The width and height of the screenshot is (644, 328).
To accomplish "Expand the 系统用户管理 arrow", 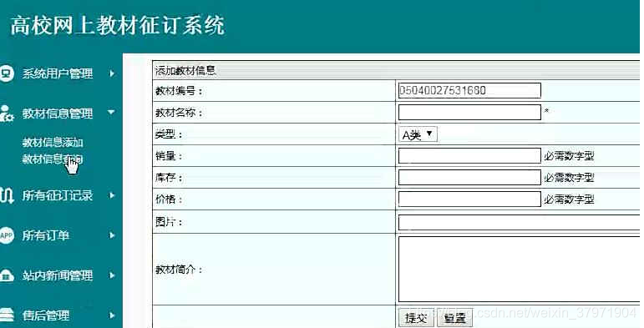I will [112, 73].
